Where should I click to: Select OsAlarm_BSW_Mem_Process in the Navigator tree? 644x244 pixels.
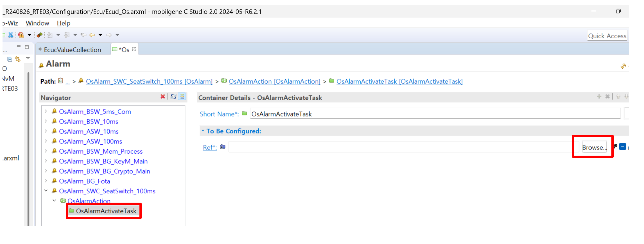click(101, 151)
